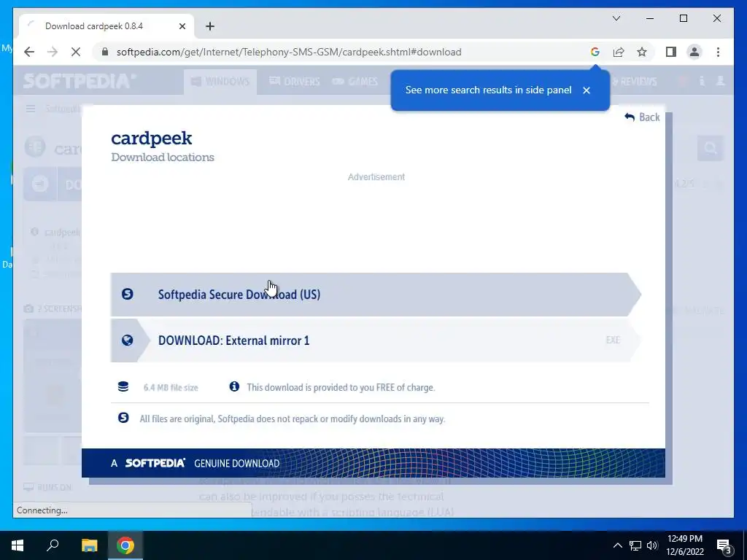Open the volume control tray icon

(652, 545)
